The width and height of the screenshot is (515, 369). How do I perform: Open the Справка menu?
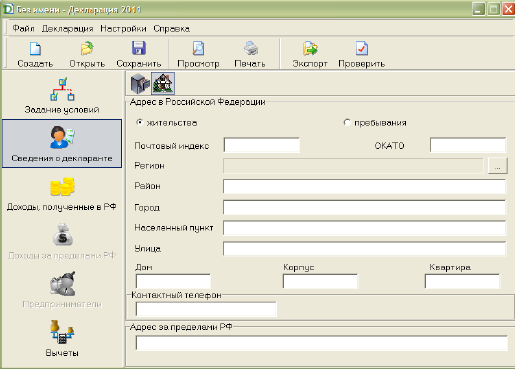click(172, 29)
